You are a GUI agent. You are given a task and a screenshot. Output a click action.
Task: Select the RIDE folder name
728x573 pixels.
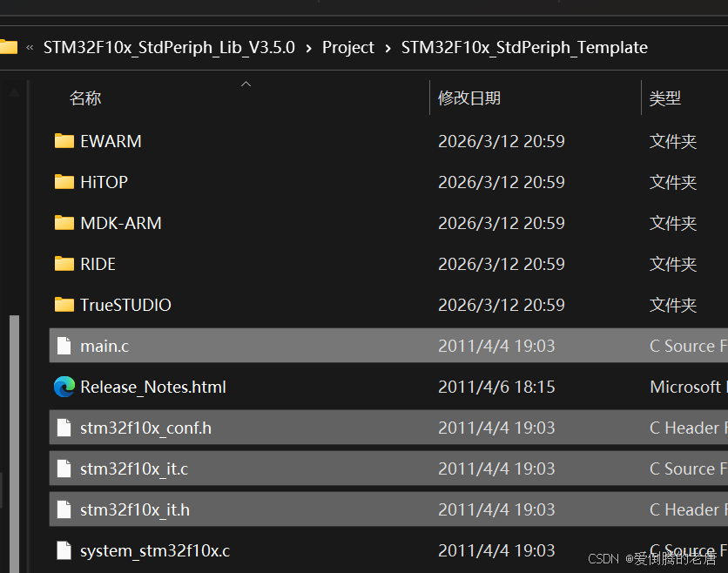[98, 264]
